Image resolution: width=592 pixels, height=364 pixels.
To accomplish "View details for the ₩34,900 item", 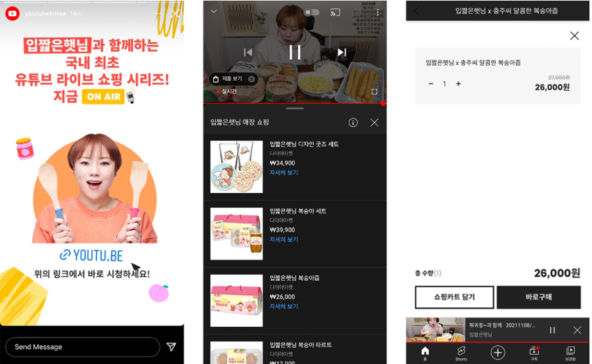I will (284, 173).
